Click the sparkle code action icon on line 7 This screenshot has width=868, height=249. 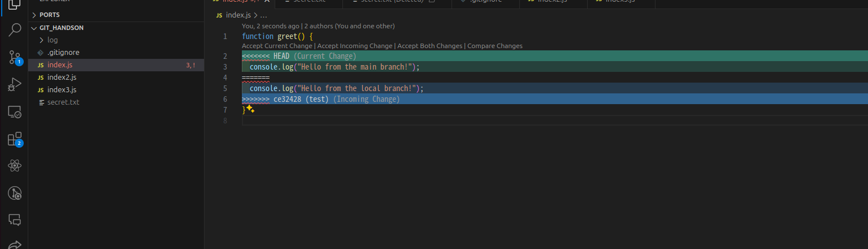coord(250,109)
